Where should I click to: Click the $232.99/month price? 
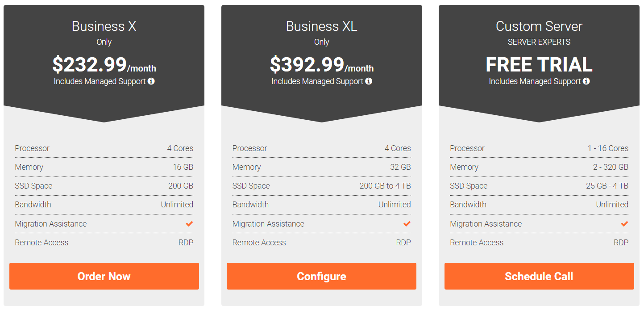coord(104,65)
